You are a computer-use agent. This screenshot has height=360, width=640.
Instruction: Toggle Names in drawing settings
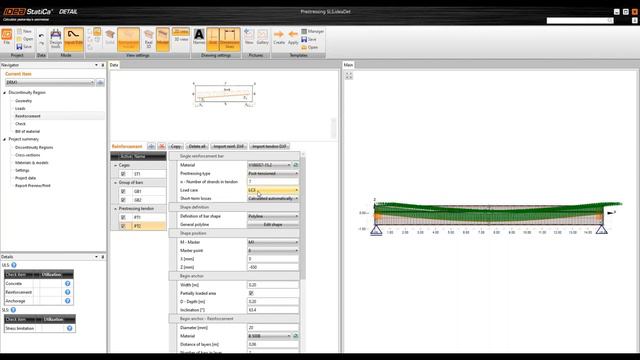coord(199,37)
